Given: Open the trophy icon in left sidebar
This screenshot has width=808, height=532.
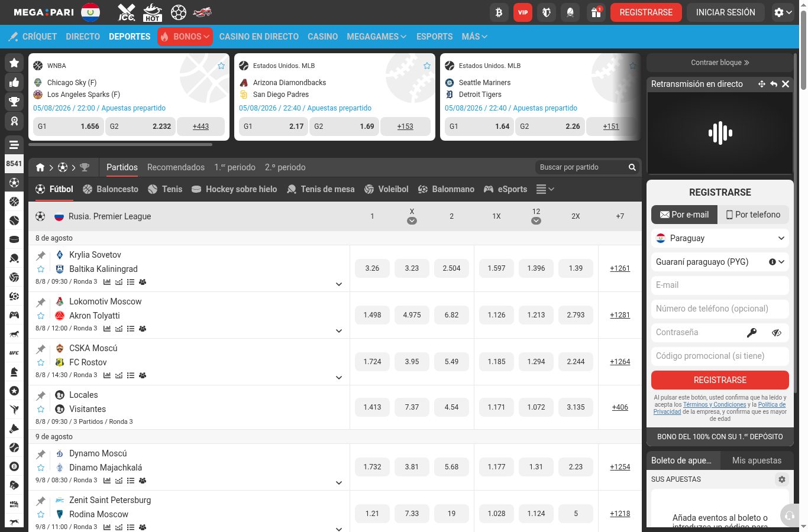Looking at the screenshot, I should tap(14, 102).
